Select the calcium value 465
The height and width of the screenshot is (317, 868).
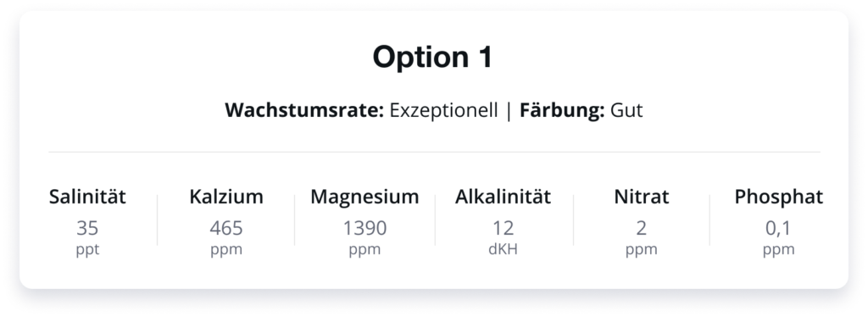[x=226, y=228]
